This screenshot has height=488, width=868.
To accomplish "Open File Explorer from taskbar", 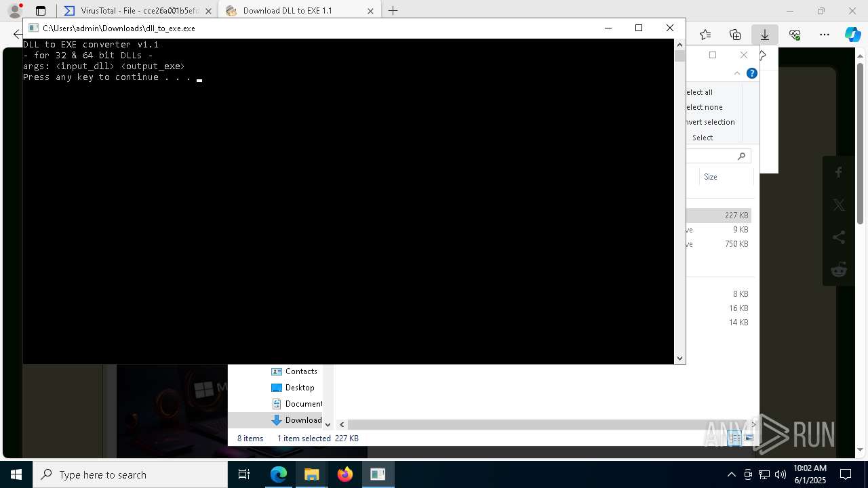I will (311, 474).
